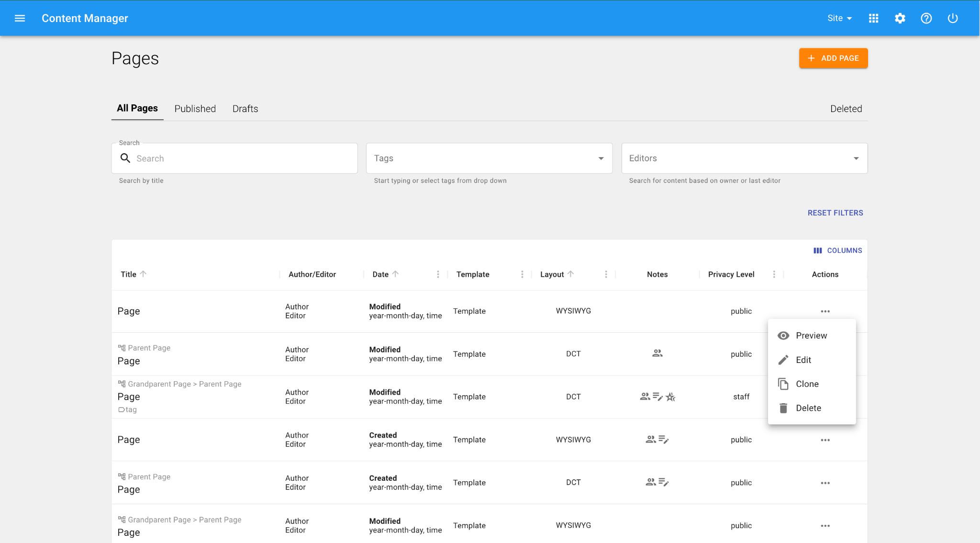Open the hamburger navigation menu
The height and width of the screenshot is (543, 980).
(x=20, y=18)
